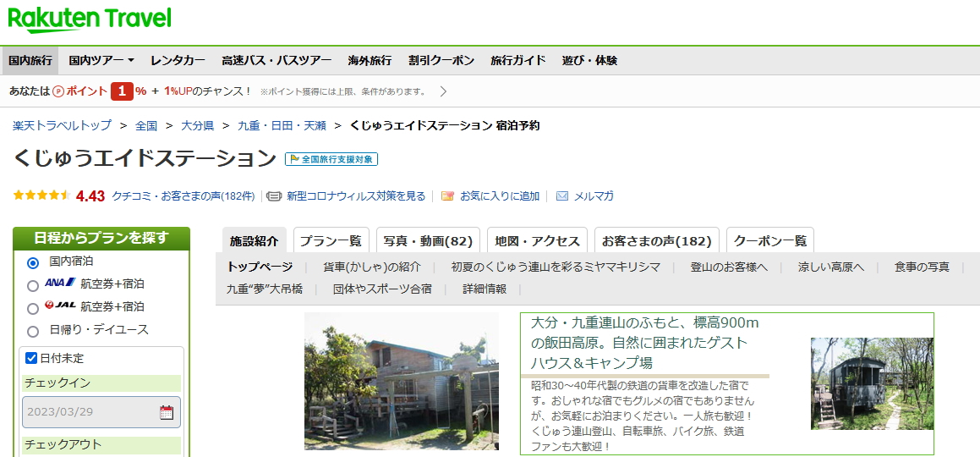
Task: Click 楽天トラベルトップ breadcrumb link
Action: pos(62,125)
